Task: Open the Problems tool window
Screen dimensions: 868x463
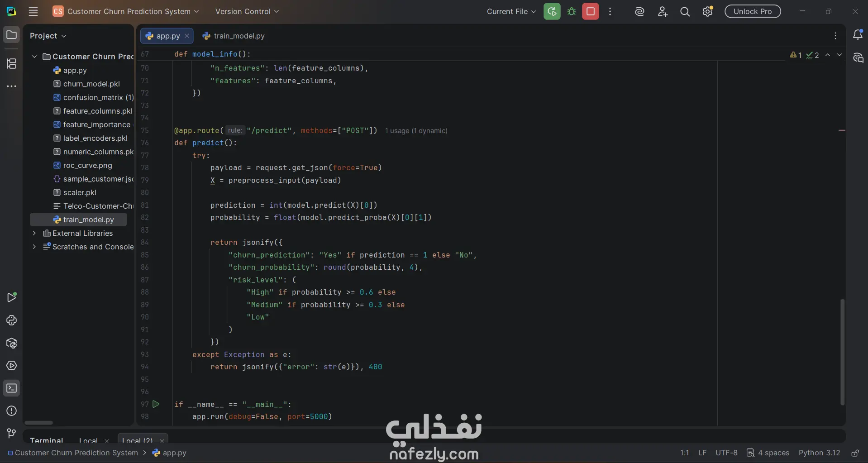Action: 12,411
